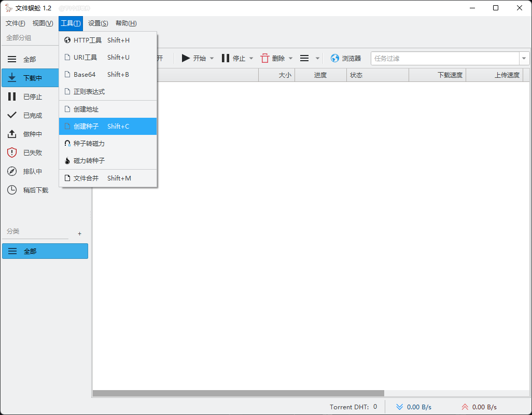Image resolution: width=532 pixels, height=415 pixels.
Task: Click the 全部 list icon under 分类
Action: point(12,251)
